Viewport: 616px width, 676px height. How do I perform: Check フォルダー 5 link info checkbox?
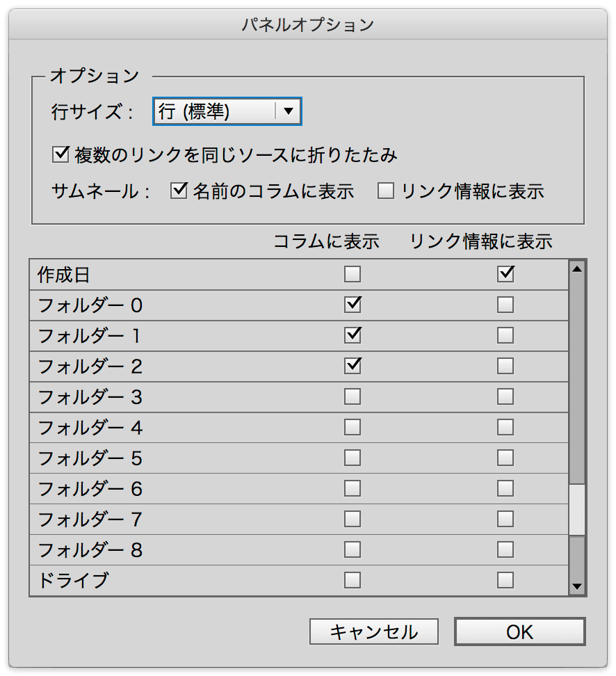505,458
